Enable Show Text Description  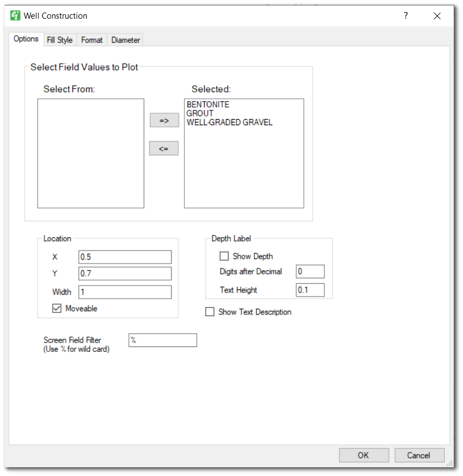click(210, 311)
